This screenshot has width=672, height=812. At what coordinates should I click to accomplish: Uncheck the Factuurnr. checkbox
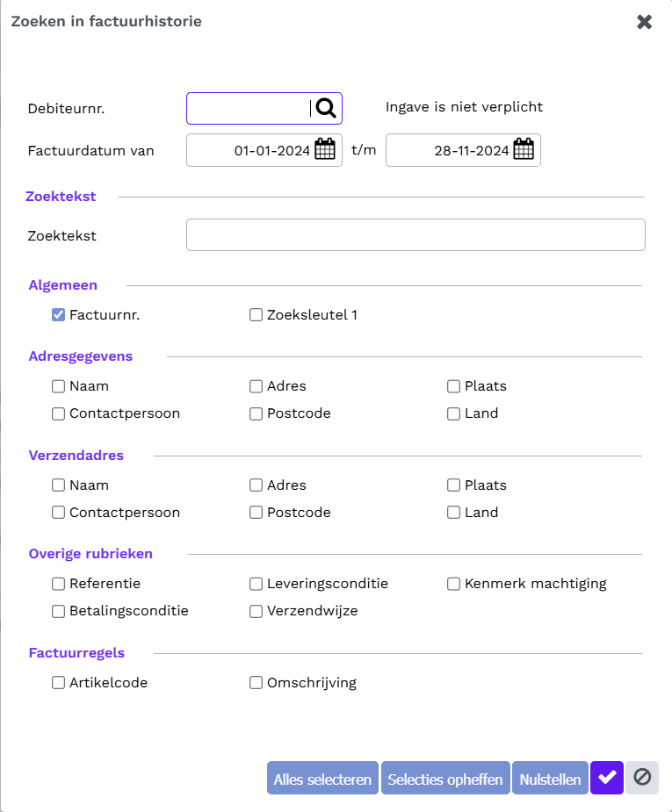tap(58, 315)
